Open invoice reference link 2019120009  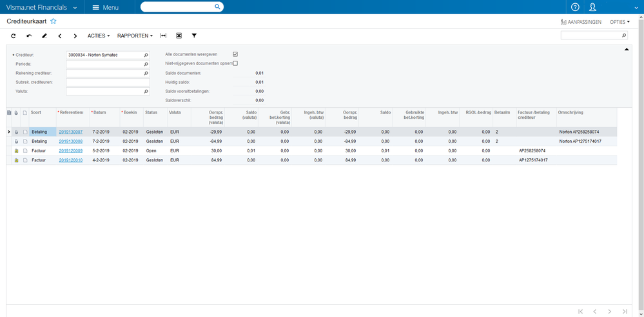click(x=70, y=150)
